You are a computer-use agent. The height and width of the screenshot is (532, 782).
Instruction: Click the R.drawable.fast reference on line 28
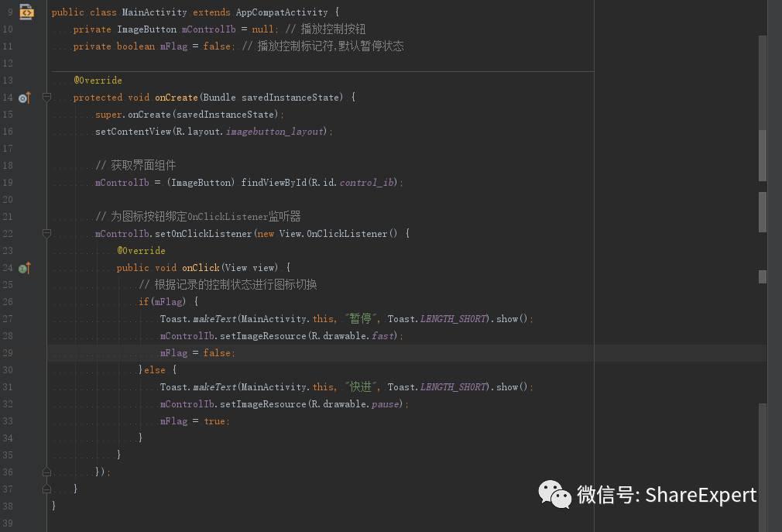coord(336,335)
